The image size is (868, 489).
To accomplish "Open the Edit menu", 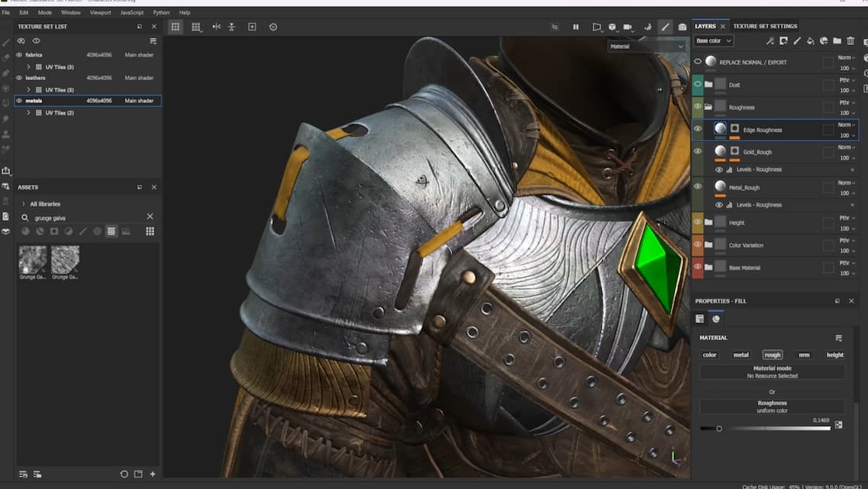I will tap(24, 12).
